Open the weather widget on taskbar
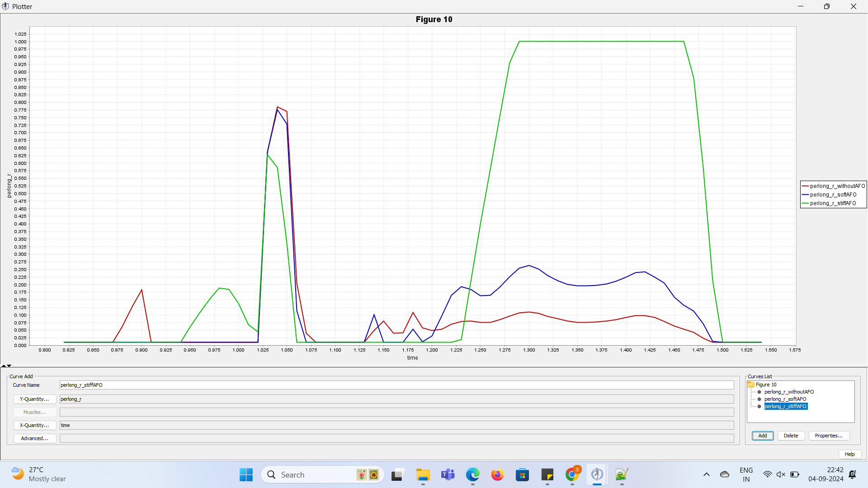868x488 pixels. pos(38,474)
